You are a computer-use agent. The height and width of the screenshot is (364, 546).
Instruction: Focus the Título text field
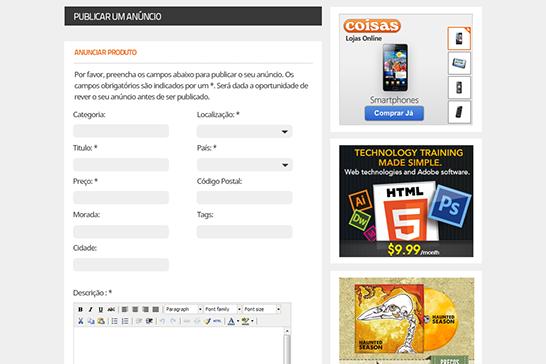121,164
